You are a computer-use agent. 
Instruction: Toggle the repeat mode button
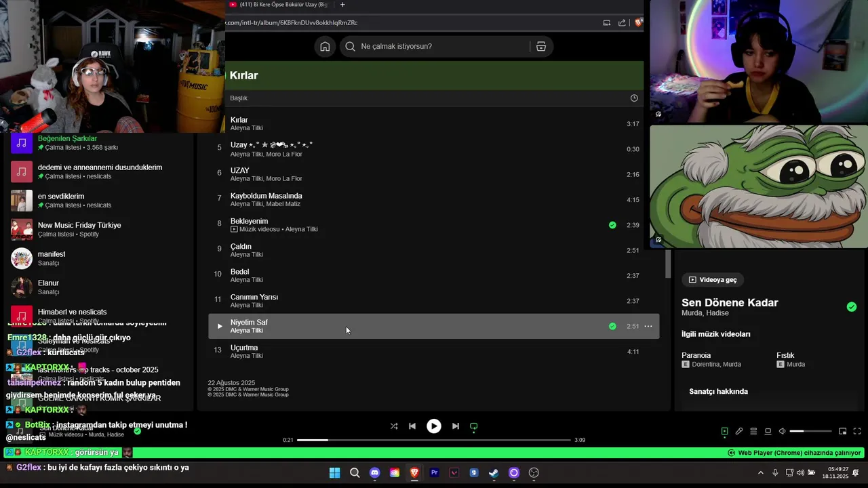(474, 426)
